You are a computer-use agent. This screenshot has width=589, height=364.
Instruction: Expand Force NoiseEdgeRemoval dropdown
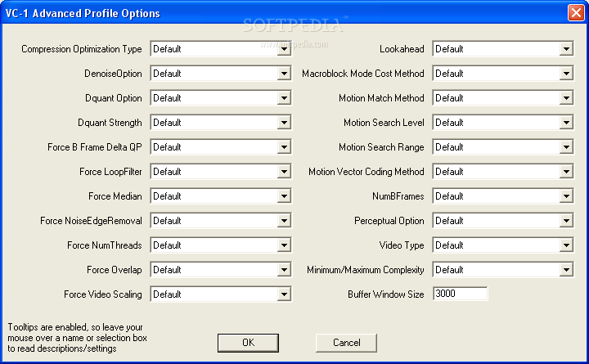point(220,221)
